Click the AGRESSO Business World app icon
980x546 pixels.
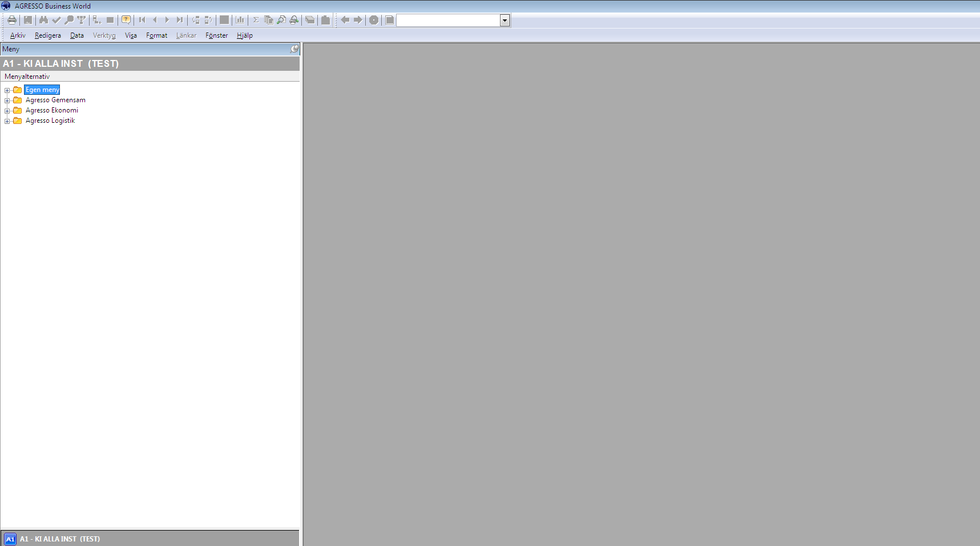(6, 6)
